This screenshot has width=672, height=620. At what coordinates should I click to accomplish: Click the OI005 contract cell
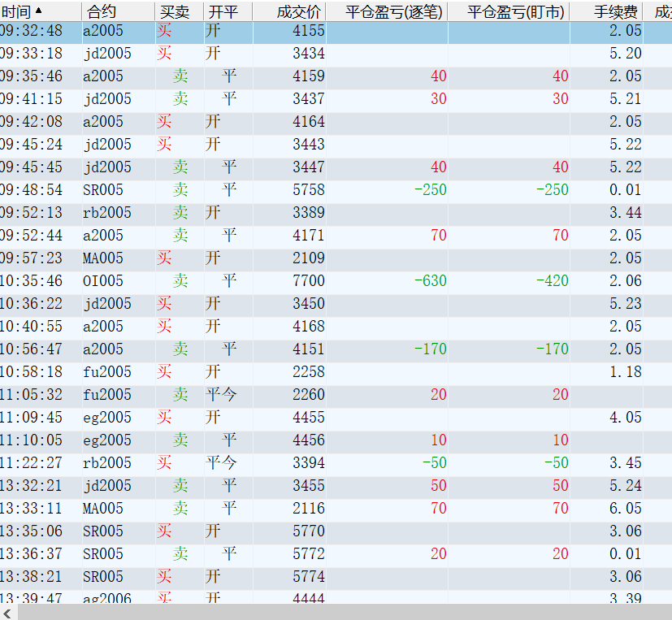click(103, 280)
